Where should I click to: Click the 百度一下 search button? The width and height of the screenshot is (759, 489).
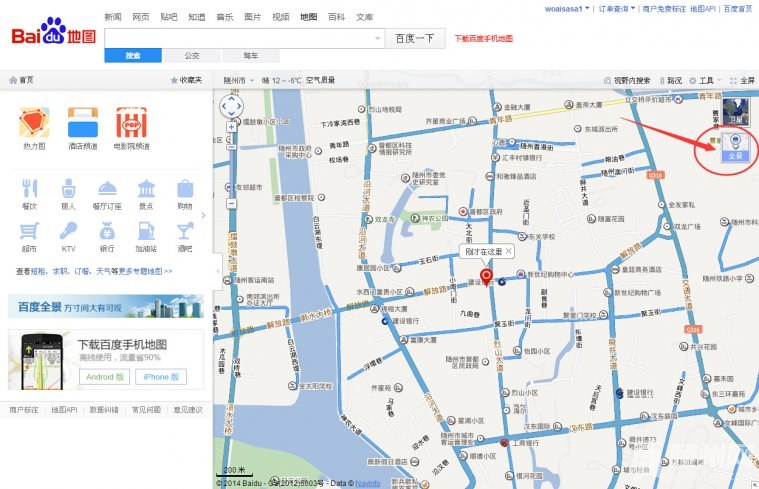click(x=415, y=38)
